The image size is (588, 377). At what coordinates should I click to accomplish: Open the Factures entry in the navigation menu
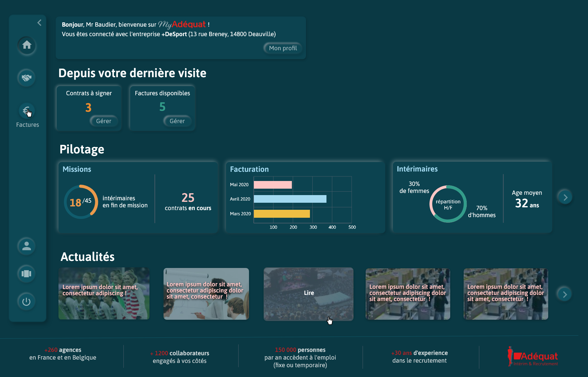[x=28, y=124]
